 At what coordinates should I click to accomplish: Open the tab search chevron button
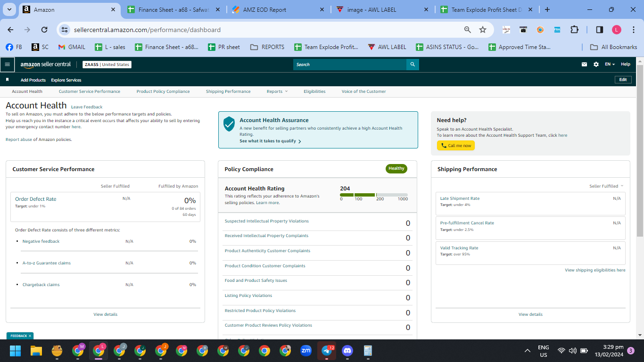pyautogui.click(x=9, y=9)
